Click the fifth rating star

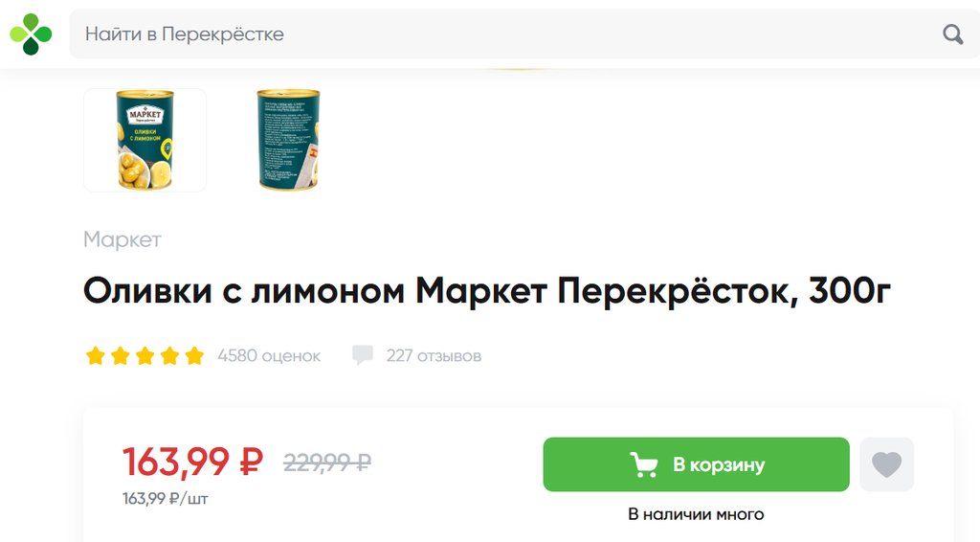coord(194,355)
